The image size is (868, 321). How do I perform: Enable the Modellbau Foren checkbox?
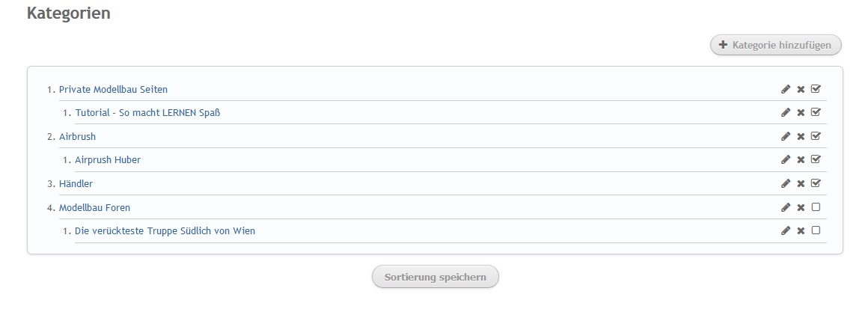click(816, 207)
